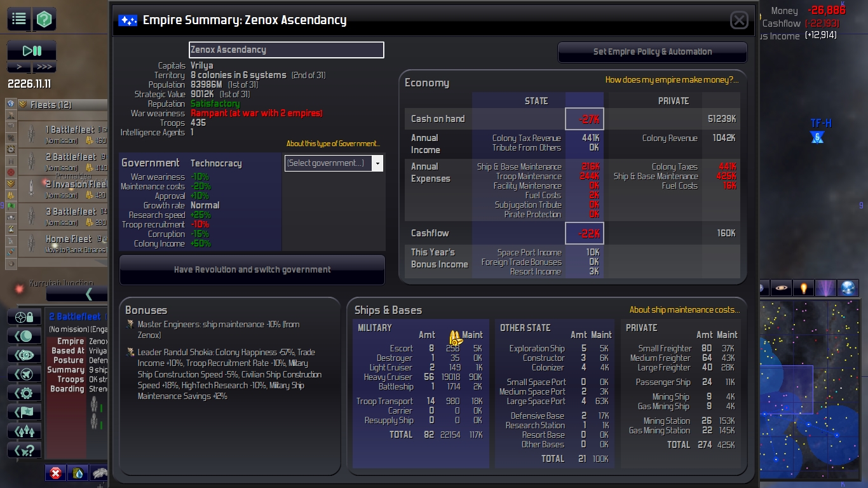Click the Leader Randul Shokia bonus icon
Screen dimensions: 868x488
[x=130, y=352]
